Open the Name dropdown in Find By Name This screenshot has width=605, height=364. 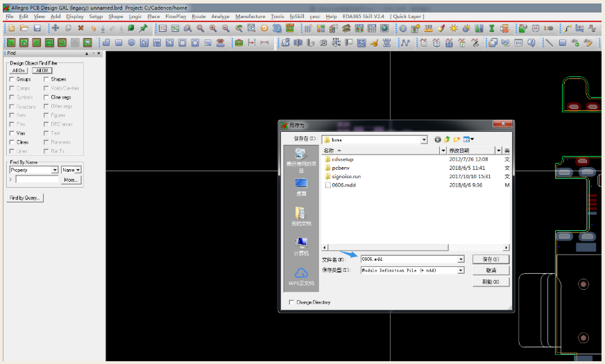click(x=78, y=170)
